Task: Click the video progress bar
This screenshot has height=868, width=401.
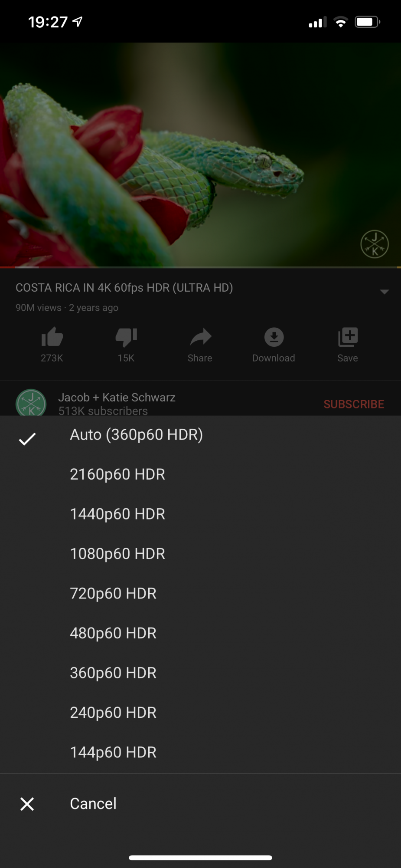Action: coord(200,267)
